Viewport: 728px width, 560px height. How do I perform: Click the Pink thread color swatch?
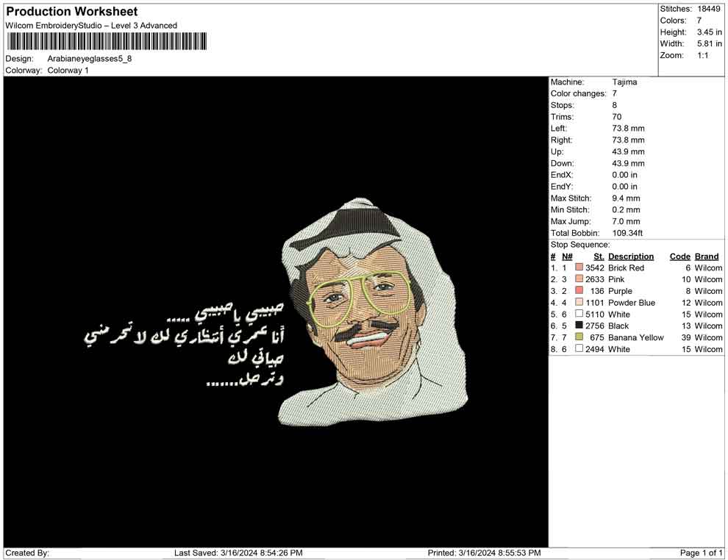pos(579,279)
